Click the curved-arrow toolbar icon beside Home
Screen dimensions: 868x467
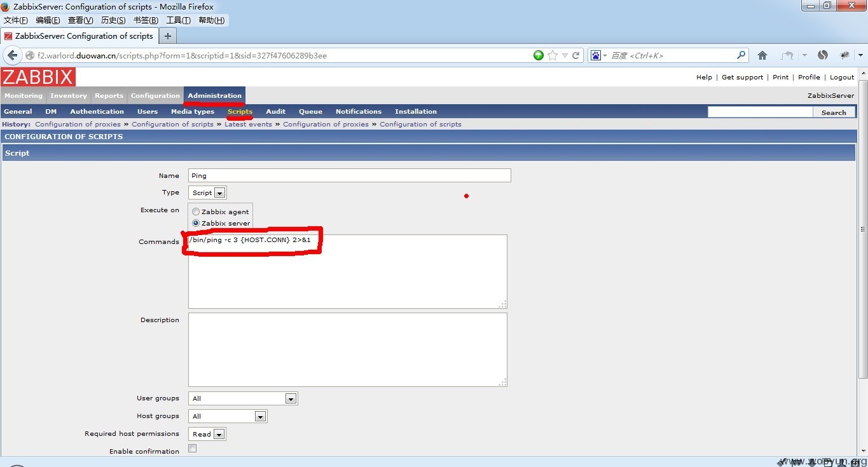(x=788, y=55)
